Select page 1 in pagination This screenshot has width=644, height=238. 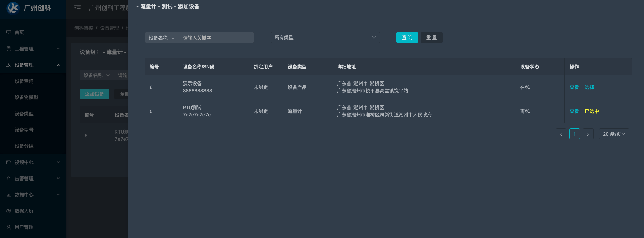[575, 134]
